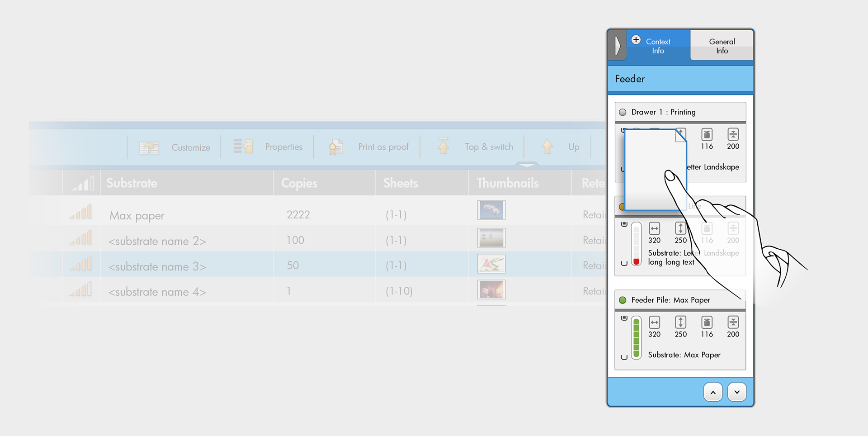The height and width of the screenshot is (436, 868).
Task: Click the width icon above 320 in the middle drawer
Action: (655, 228)
